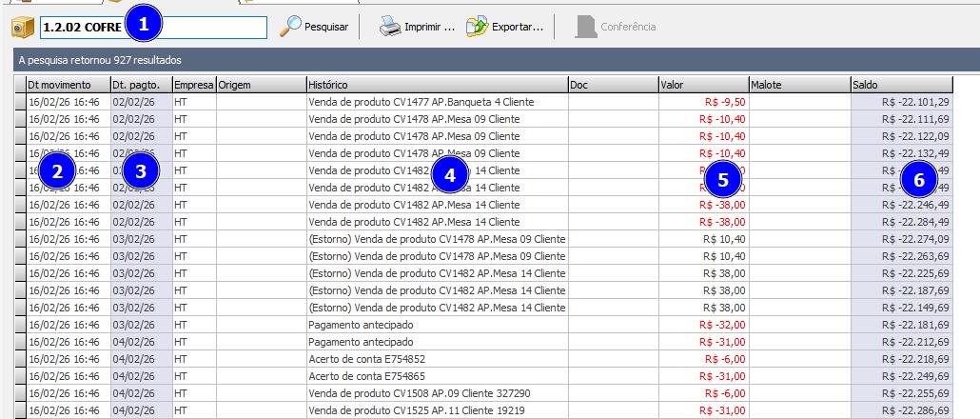980x419 pixels.
Task: Click the Histórico column header
Action: click(436, 85)
